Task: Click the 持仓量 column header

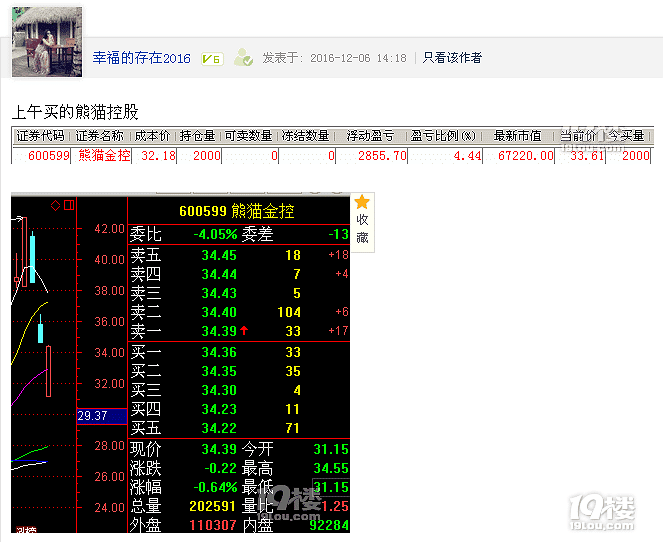Action: [197, 136]
